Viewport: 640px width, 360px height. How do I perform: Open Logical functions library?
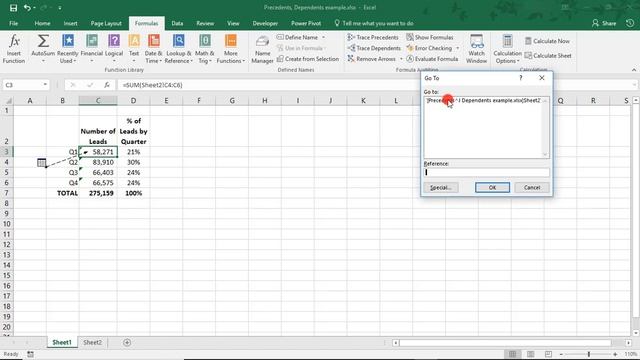(x=114, y=49)
